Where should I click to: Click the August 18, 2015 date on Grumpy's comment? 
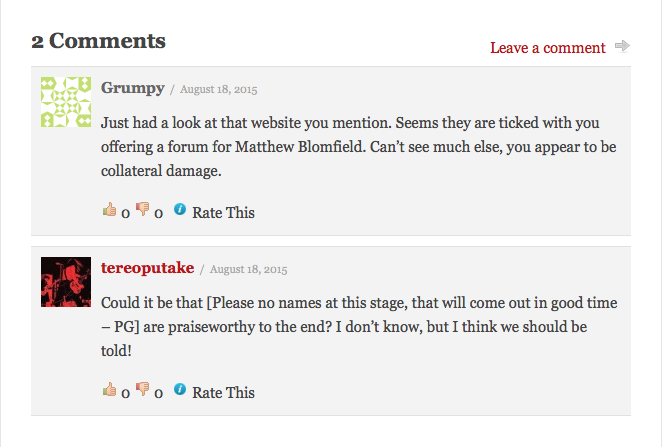pos(219,89)
